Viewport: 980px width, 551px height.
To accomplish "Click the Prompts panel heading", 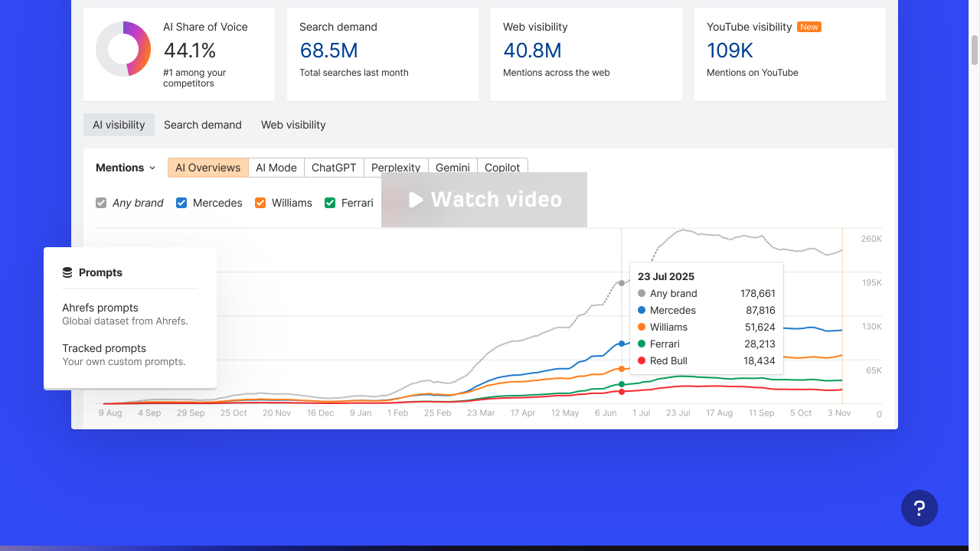I will [100, 272].
